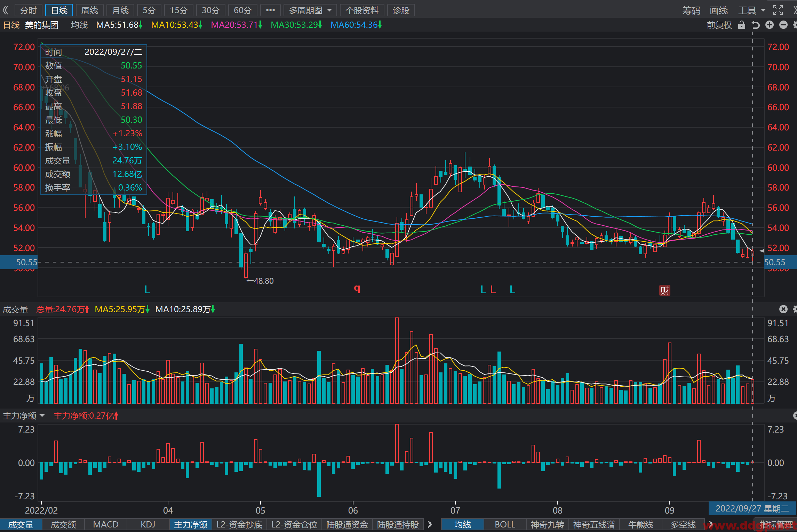The image size is (797, 532).
Task: Click the 均线 label beside stock name
Action: tap(79, 25)
